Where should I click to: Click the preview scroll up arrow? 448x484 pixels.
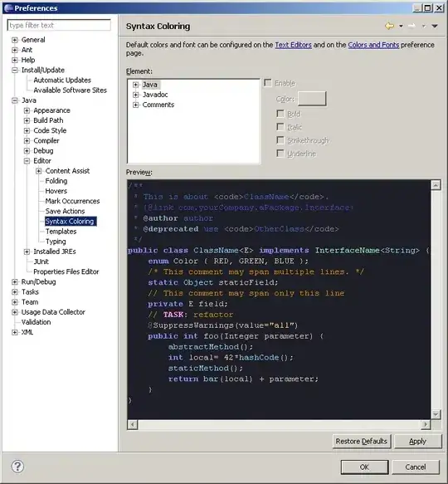coord(436,185)
